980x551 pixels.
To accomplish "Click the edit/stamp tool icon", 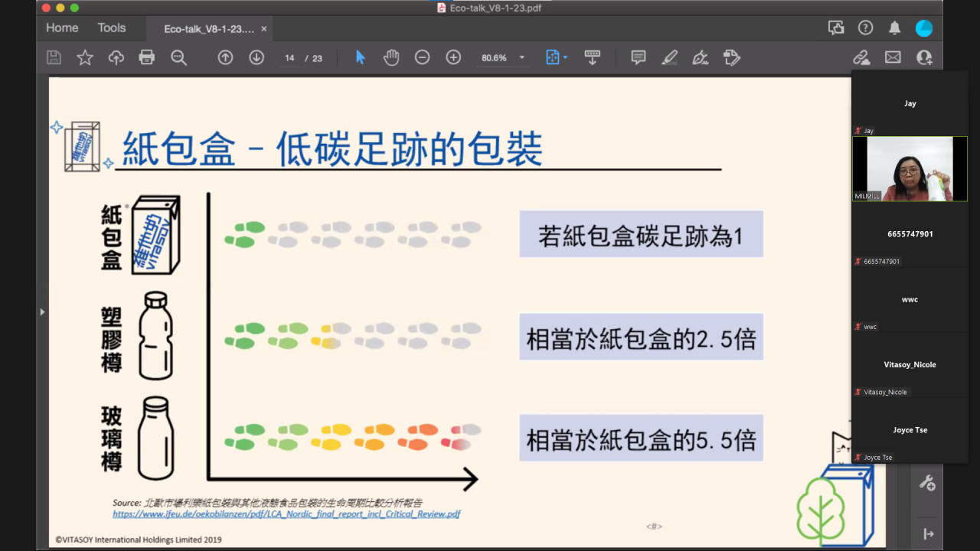I will point(731,57).
